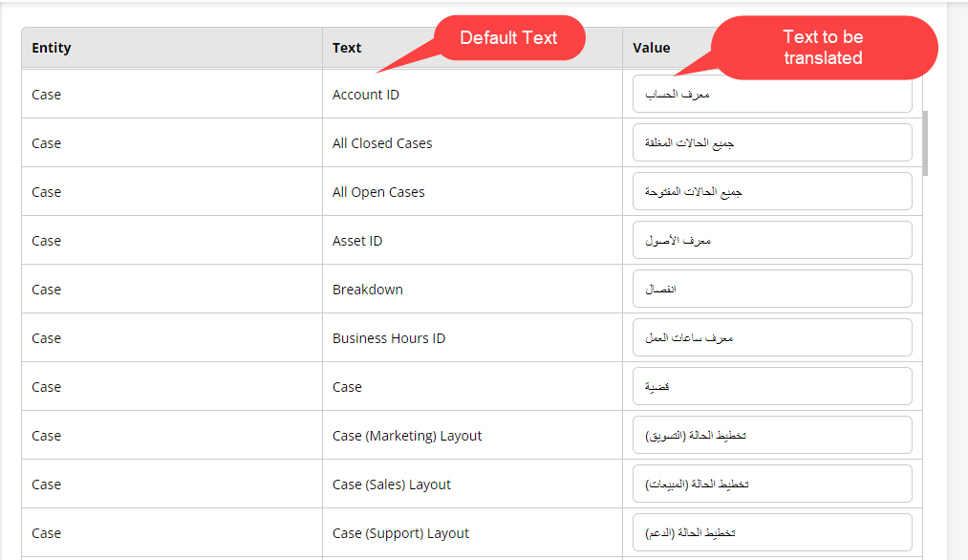Select the "All Closed Cases" text cell
Image resolution: width=968 pixels, height=560 pixels.
click(382, 143)
